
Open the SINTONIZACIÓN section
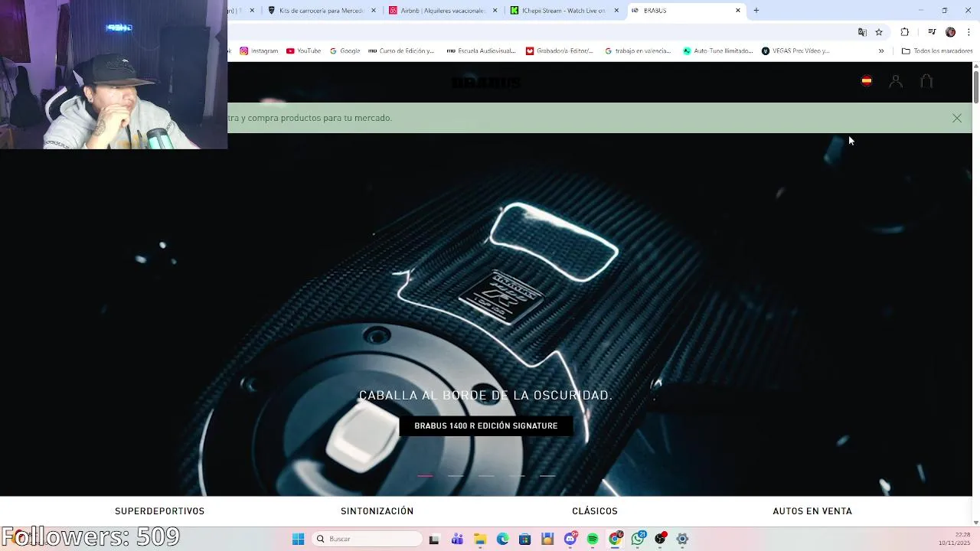tap(377, 511)
